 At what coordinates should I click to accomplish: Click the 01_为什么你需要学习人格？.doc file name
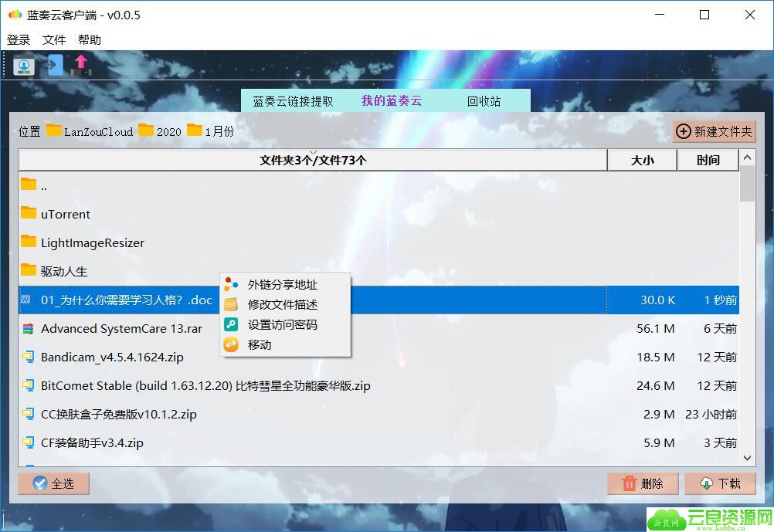127,300
